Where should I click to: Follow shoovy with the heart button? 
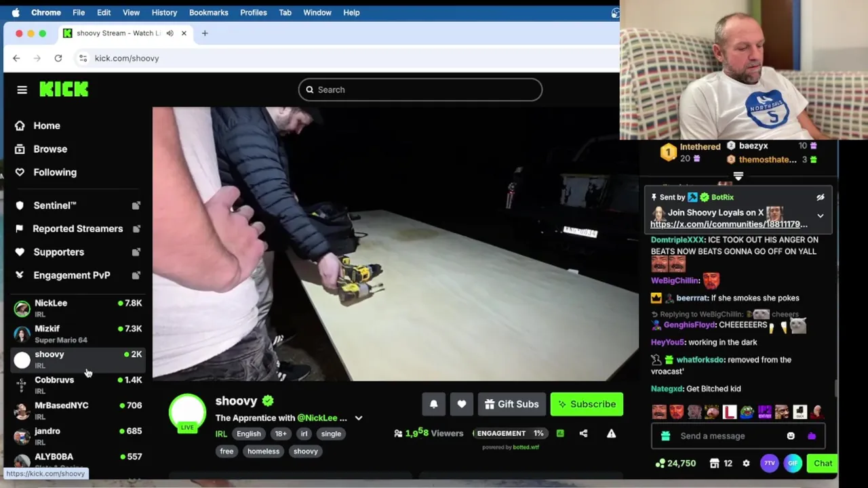pyautogui.click(x=462, y=404)
